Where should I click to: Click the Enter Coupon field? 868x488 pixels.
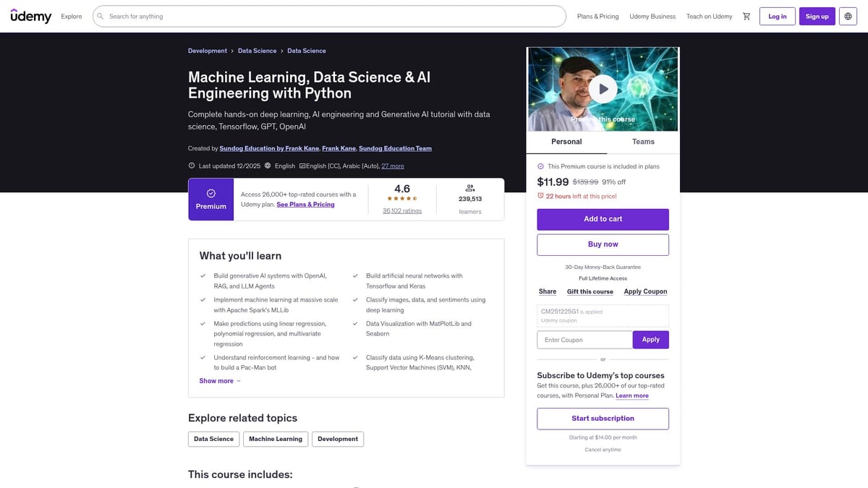point(584,340)
